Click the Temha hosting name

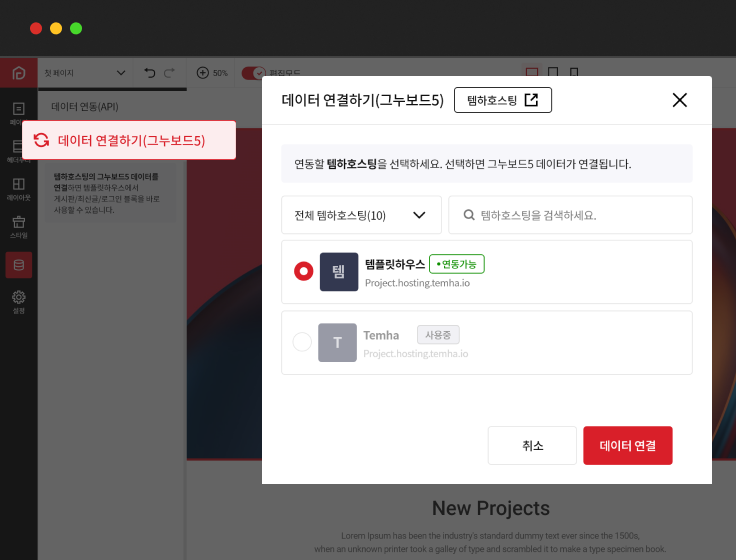click(381, 335)
